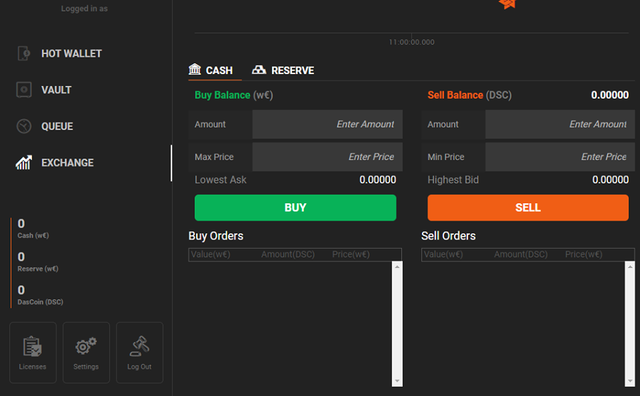Click Price(w€) header in Buy Orders
Viewport: 640px width, 396px height.
pyautogui.click(x=351, y=254)
